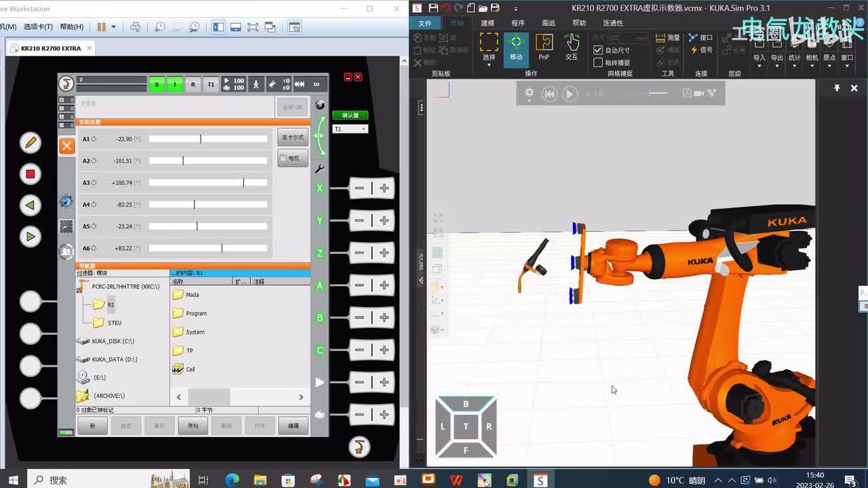The image size is (868, 488).
Task: Click the world globe icon on smartPAD
Action: (x=320, y=105)
